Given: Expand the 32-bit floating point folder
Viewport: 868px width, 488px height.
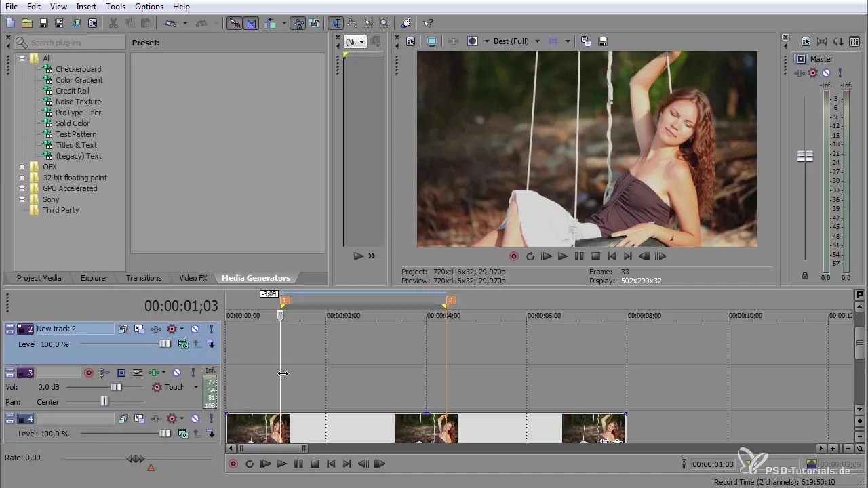Looking at the screenshot, I should pos(22,178).
